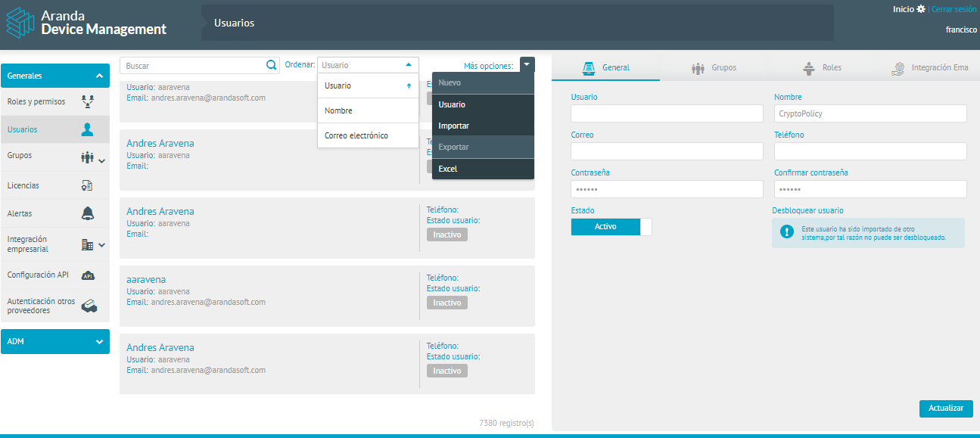The width and height of the screenshot is (980, 438).
Task: Toggle the Estado Activo switch
Action: 611,227
